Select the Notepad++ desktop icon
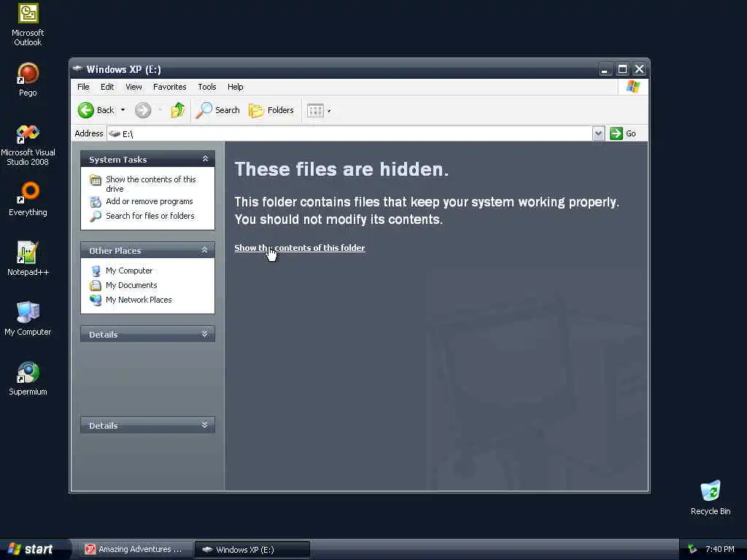This screenshot has height=560, width=747. pyautogui.click(x=28, y=259)
